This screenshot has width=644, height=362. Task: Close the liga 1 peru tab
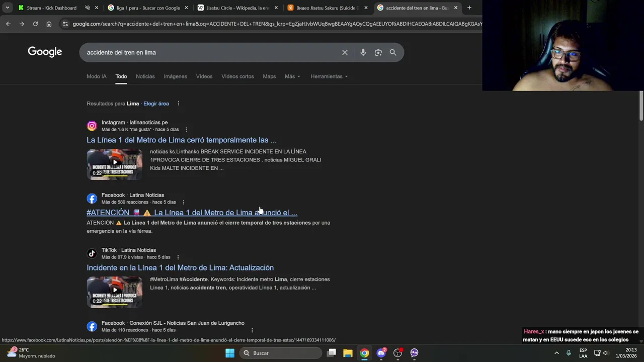click(x=186, y=8)
